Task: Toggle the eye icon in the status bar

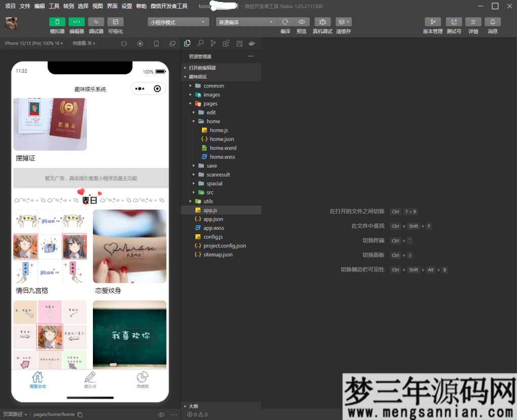Action: pyautogui.click(x=161, y=414)
